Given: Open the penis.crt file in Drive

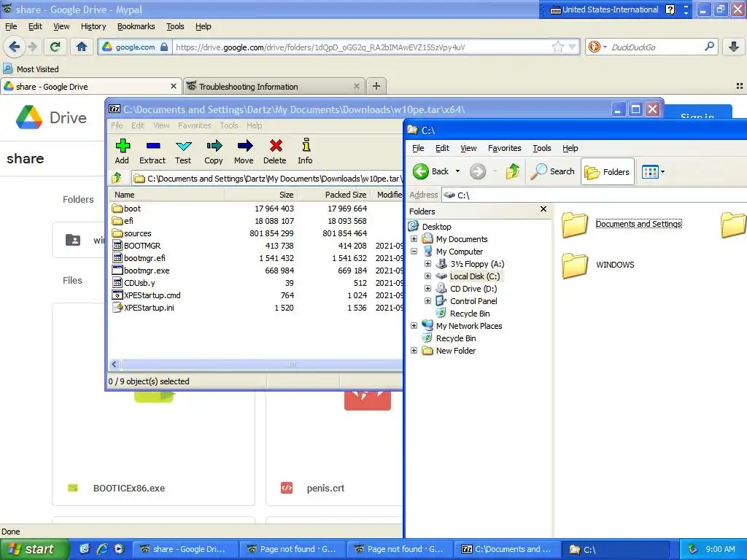Looking at the screenshot, I should pyautogui.click(x=325, y=488).
